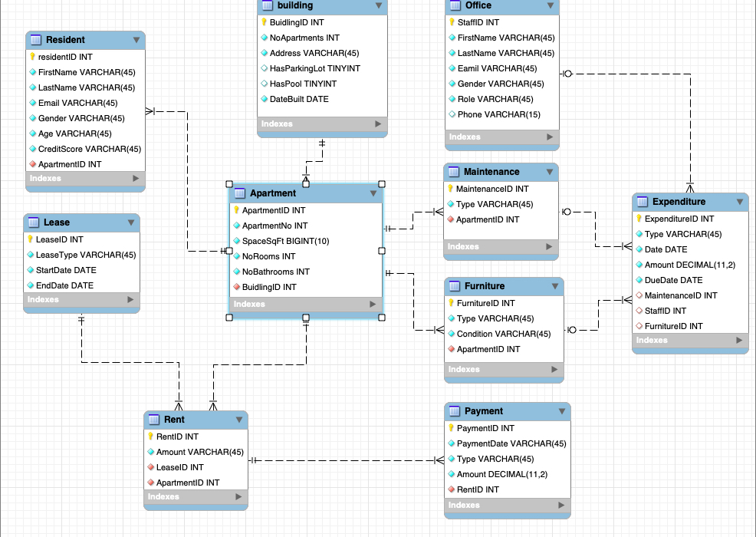This screenshot has height=537, width=756.
Task: Select 'NoBathrooms INT' column in Apartment
Action: pyautogui.click(x=306, y=272)
